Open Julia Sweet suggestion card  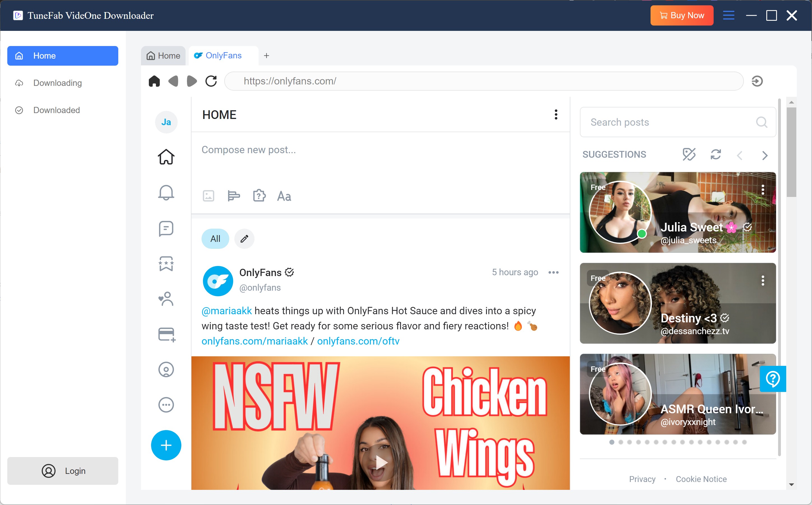[677, 212]
